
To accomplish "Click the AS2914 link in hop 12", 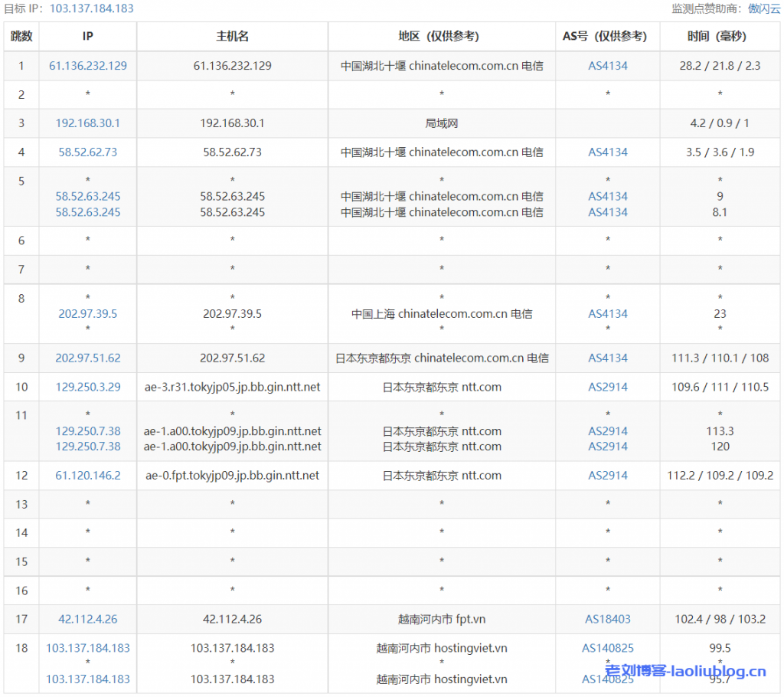I will [x=608, y=476].
